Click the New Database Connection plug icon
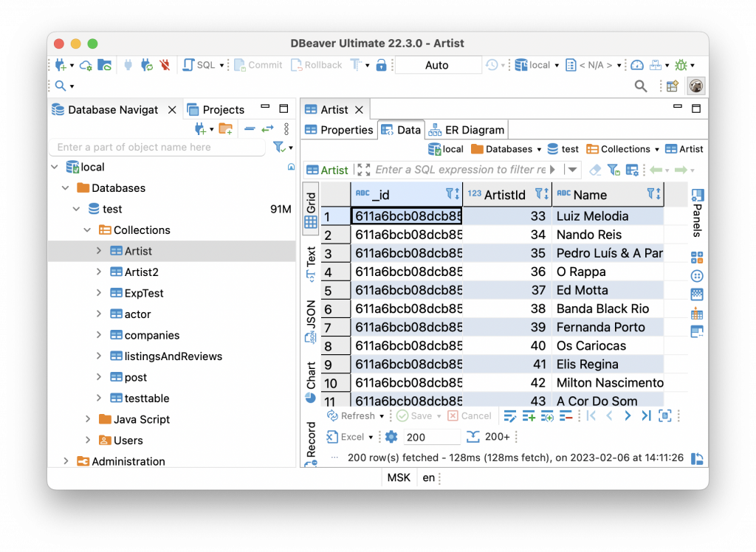The image size is (756, 552). coord(61,65)
